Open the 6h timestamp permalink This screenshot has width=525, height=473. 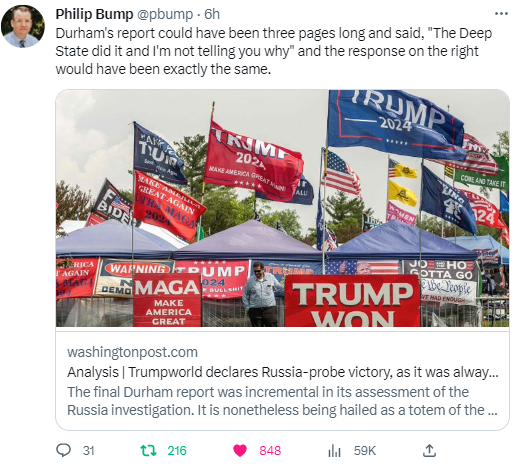click(212, 14)
